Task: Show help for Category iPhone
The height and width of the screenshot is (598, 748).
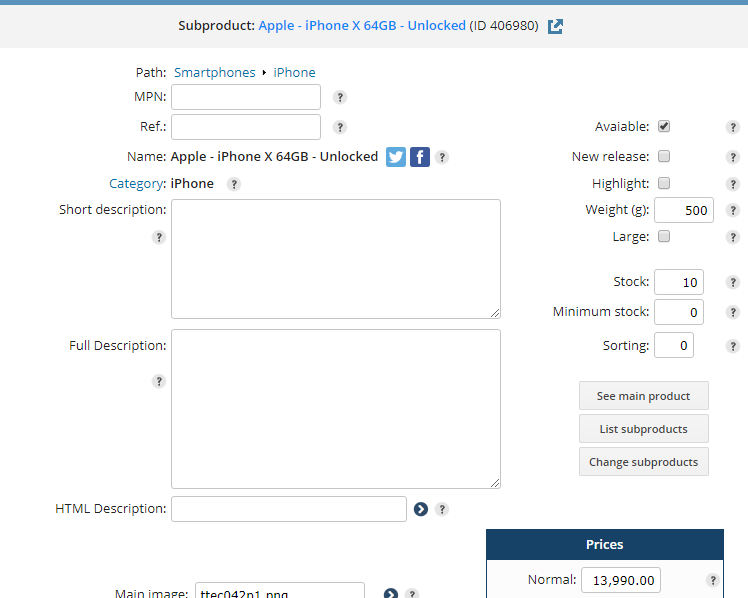Action: pos(234,184)
